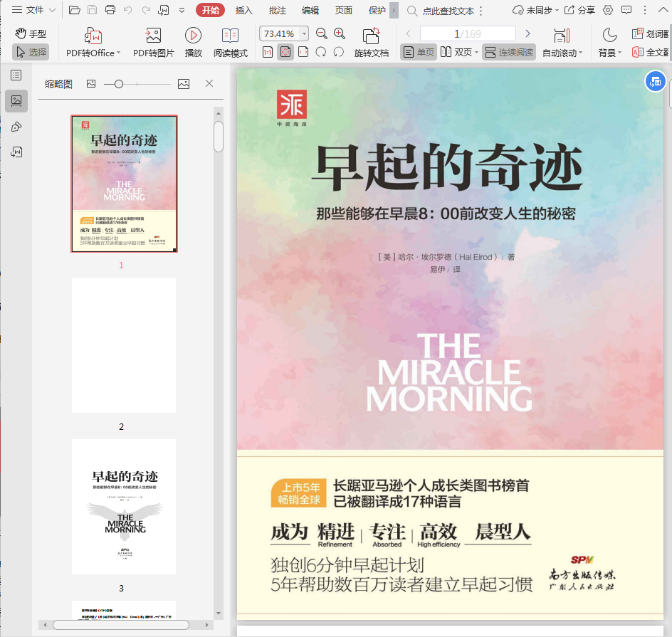Switch to the 开始 ribbon tab
This screenshot has height=637, width=672.
click(x=210, y=10)
